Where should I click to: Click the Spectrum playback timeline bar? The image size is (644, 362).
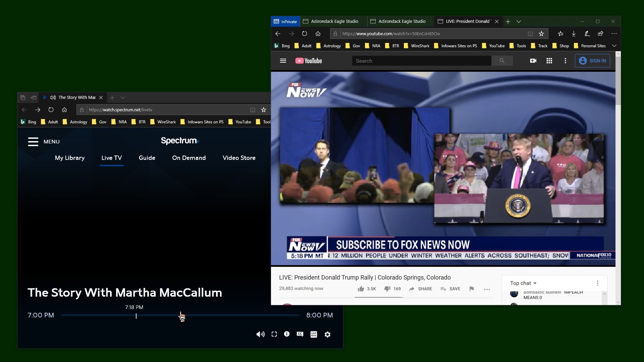(218, 315)
